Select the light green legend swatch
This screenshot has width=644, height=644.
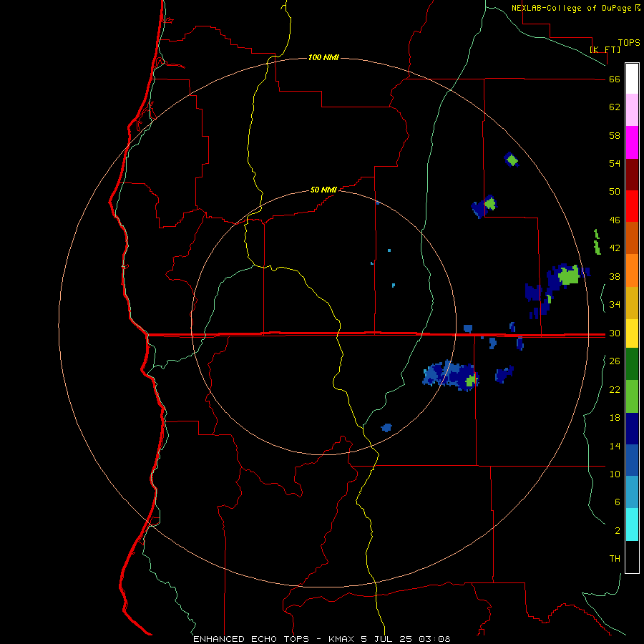[x=632, y=396]
